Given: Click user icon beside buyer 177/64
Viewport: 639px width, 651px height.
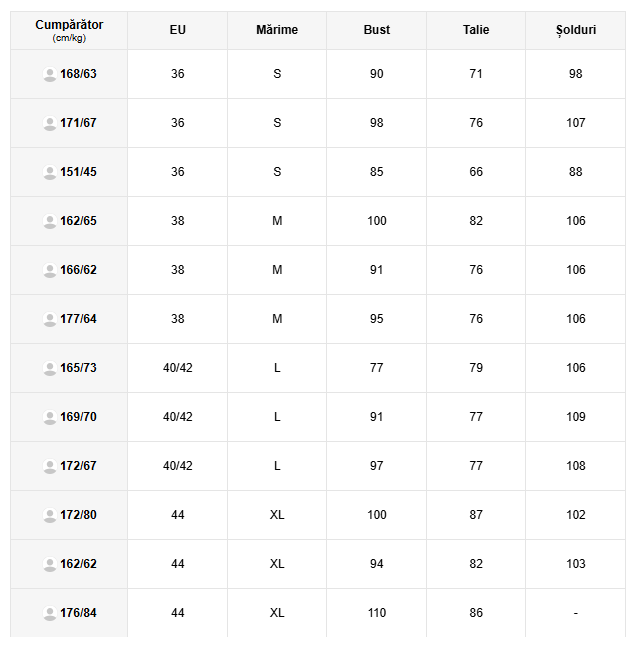Looking at the screenshot, I should click(49, 319).
